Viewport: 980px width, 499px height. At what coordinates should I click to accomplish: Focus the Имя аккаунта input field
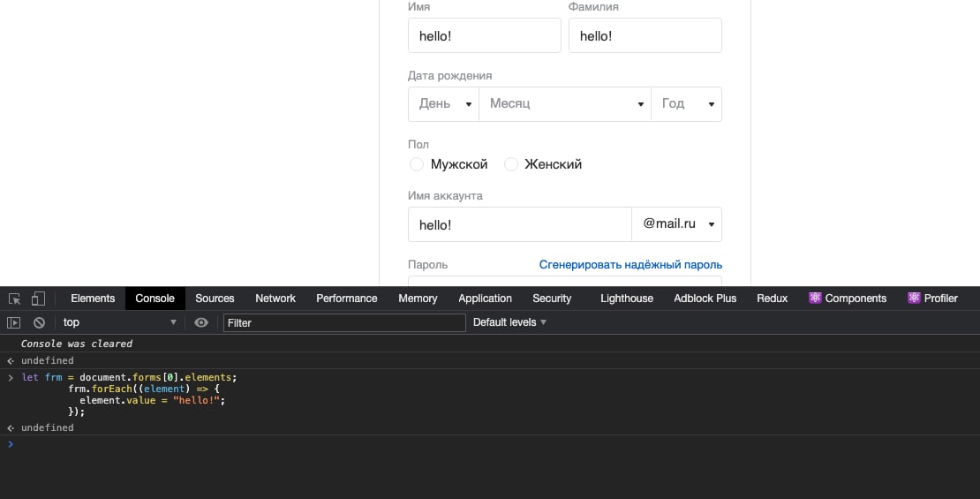(520, 224)
